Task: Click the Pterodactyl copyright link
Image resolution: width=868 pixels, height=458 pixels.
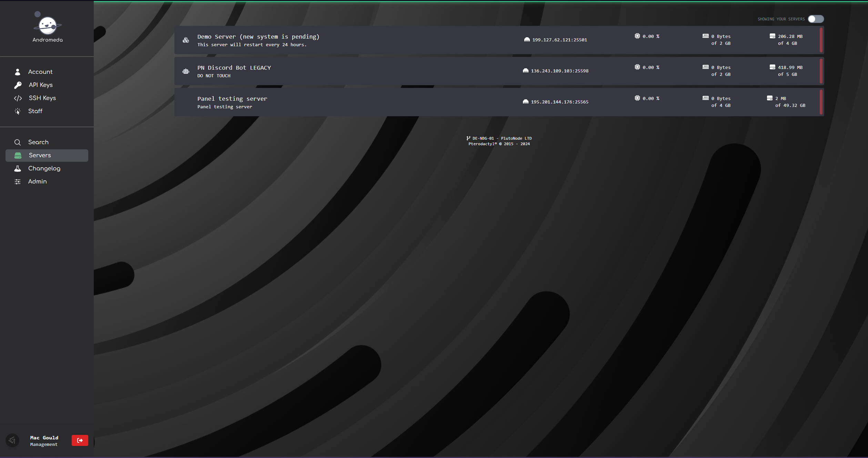Action: (499, 144)
